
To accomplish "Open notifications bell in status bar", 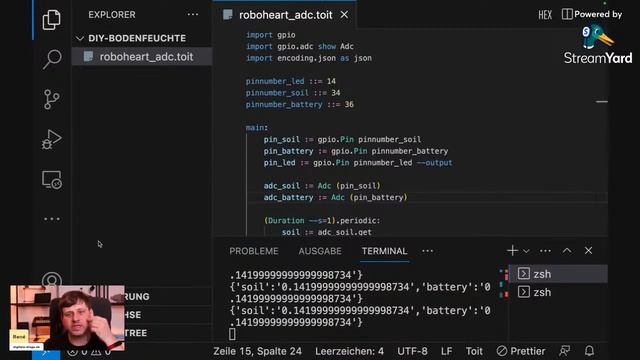I will (x=589, y=351).
